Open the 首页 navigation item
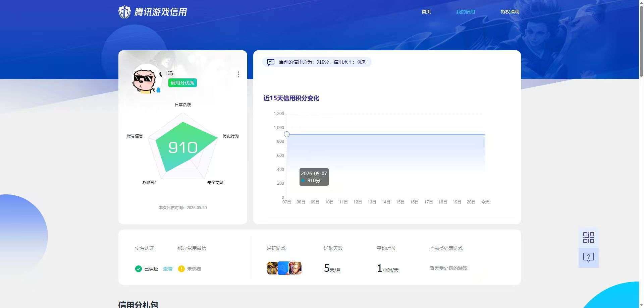Image resolution: width=644 pixels, height=308 pixels. pyautogui.click(x=426, y=12)
